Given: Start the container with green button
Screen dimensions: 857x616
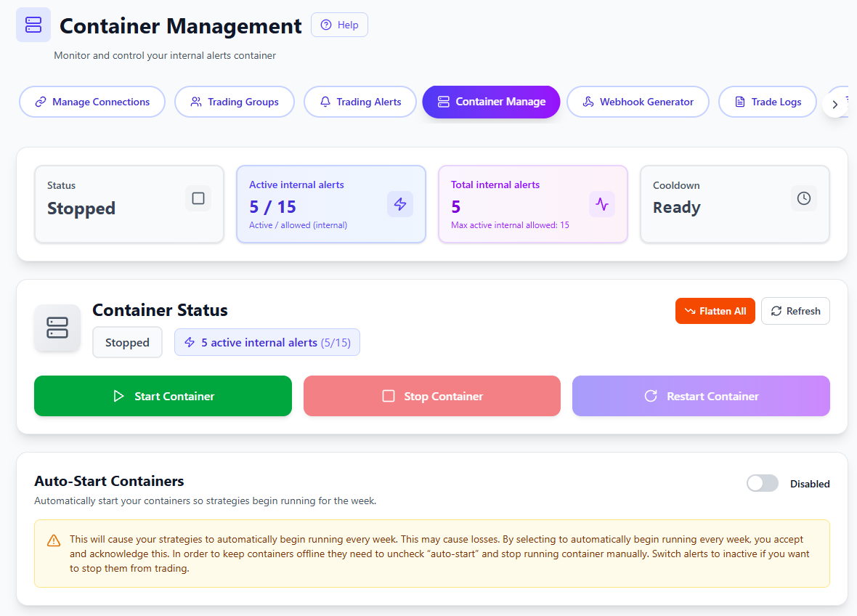Looking at the screenshot, I should [x=163, y=396].
